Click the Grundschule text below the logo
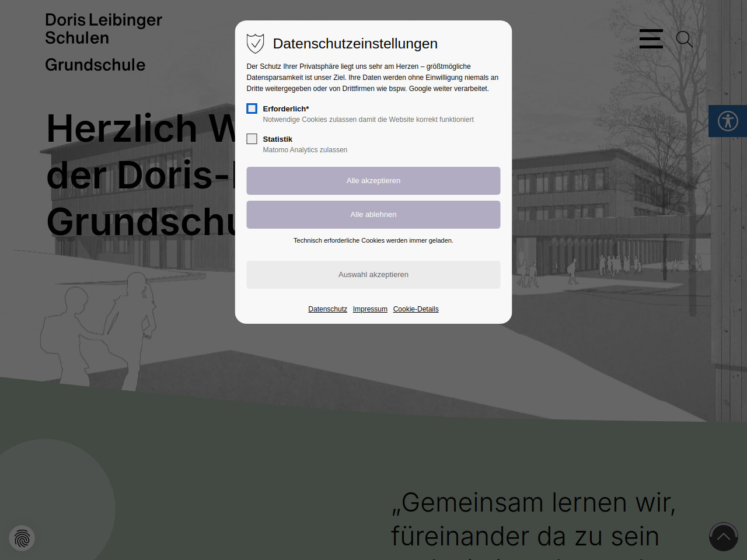This screenshot has height=560, width=747. [x=95, y=65]
